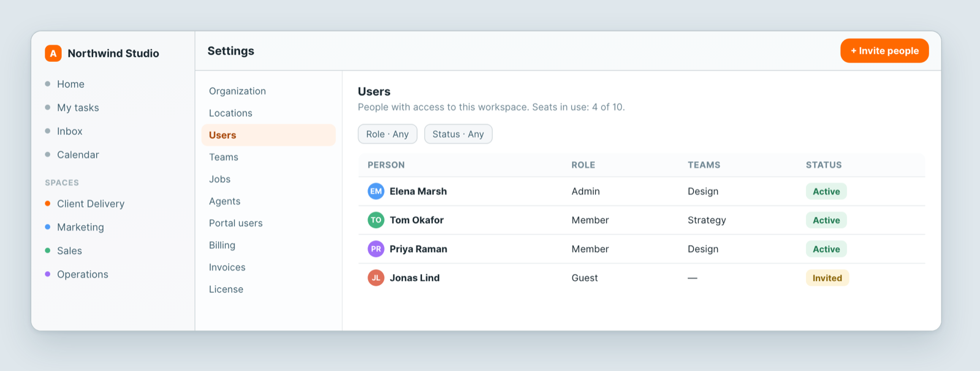980x371 pixels.
Task: Open the Status filter dropdown
Action: click(x=458, y=134)
